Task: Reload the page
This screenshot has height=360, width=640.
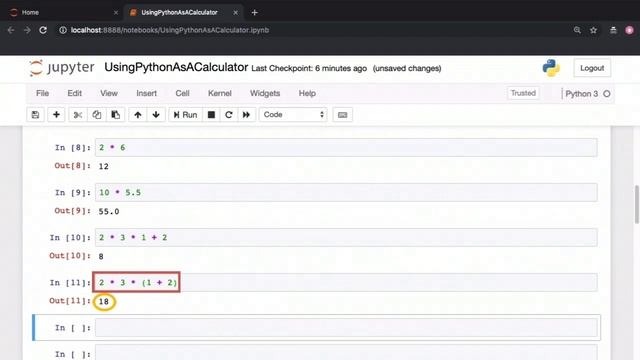Action: [x=43, y=30]
